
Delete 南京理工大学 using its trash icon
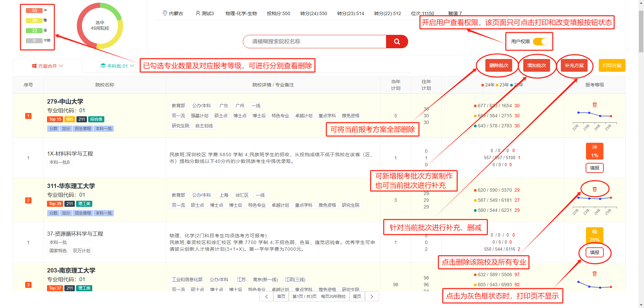click(594, 274)
